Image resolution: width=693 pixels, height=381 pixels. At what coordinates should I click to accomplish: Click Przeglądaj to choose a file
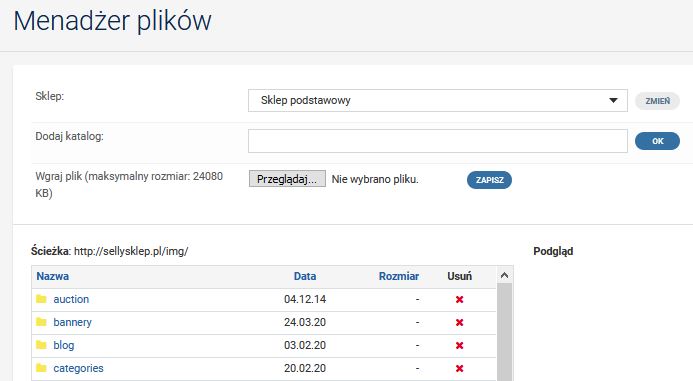point(287,179)
